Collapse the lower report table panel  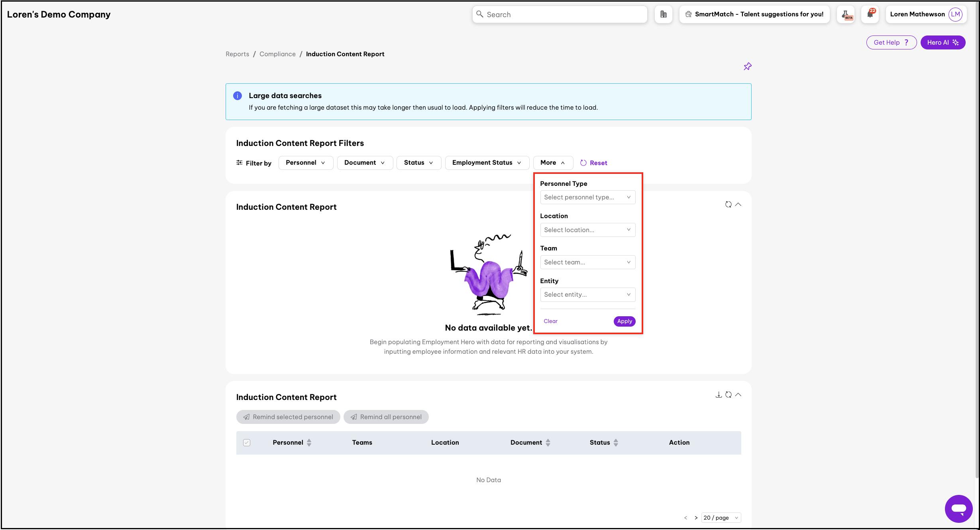coord(738,394)
